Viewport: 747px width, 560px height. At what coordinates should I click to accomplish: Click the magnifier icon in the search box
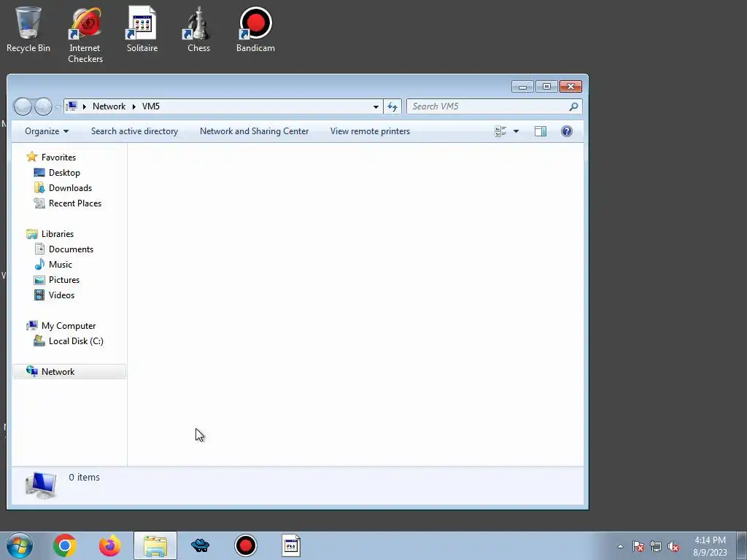click(573, 106)
